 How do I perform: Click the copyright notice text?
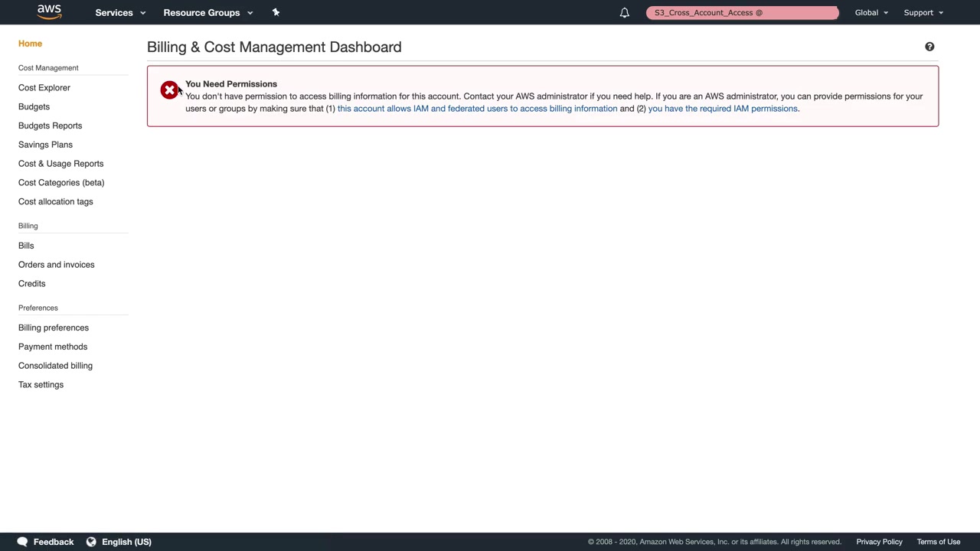[714, 542]
